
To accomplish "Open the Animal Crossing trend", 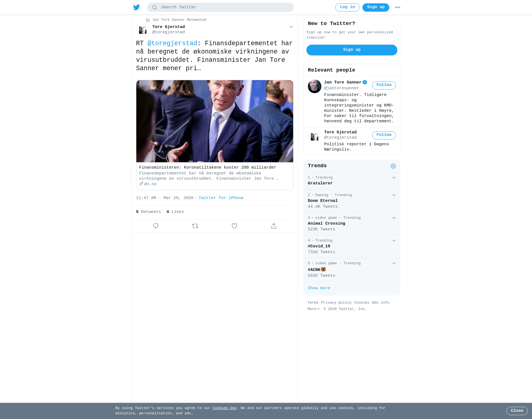I will (352, 224).
